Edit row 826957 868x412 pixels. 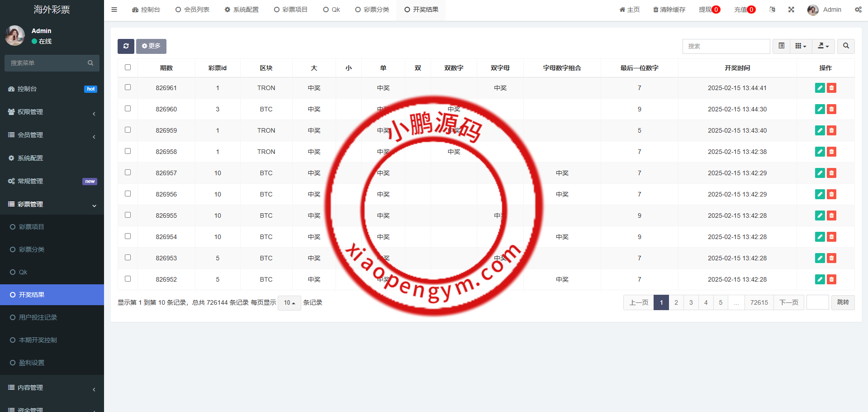pos(820,173)
